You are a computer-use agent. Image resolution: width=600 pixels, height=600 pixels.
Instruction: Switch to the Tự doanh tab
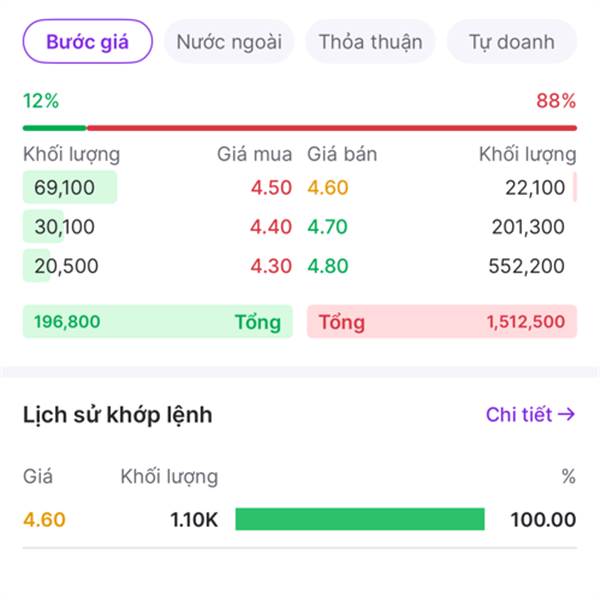[x=512, y=42]
